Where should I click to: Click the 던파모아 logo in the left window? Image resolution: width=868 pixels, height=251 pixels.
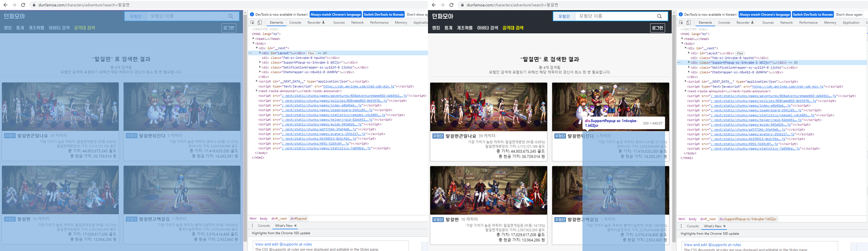tap(15, 16)
